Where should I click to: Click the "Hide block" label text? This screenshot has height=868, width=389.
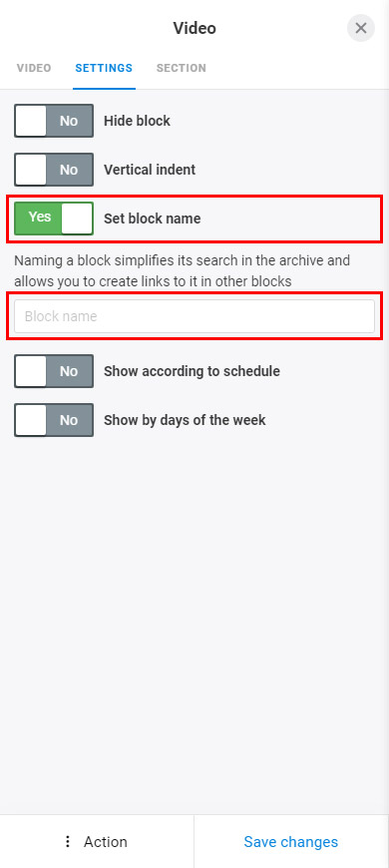click(138, 121)
